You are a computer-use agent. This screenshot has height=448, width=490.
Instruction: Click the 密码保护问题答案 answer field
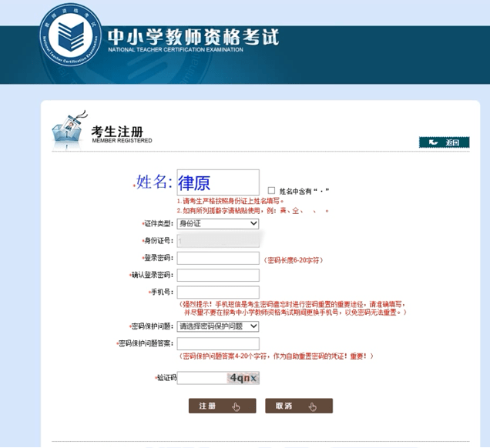218,343
